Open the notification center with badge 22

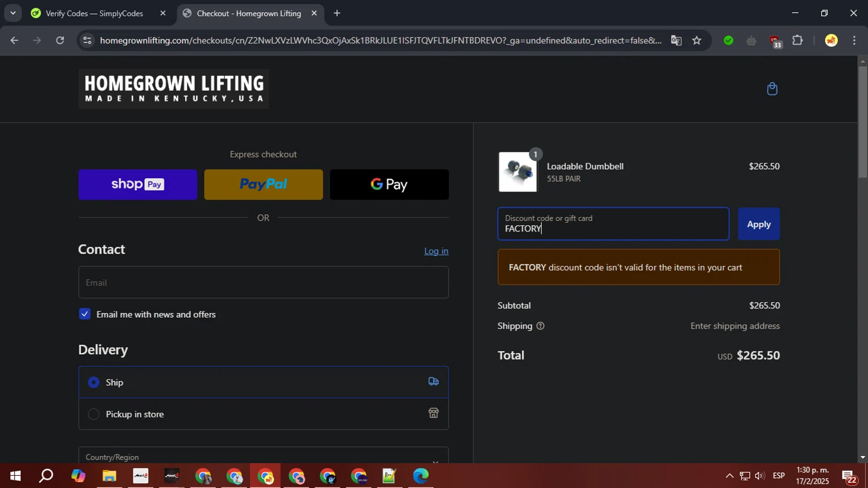click(x=849, y=476)
